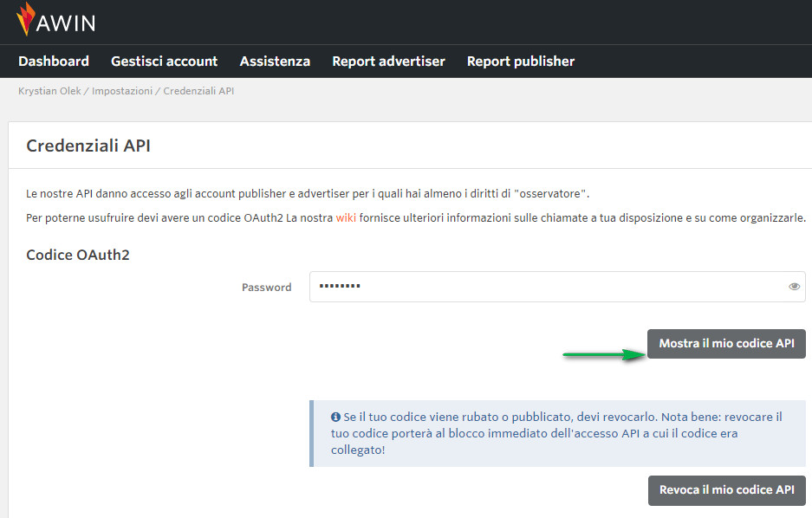The image size is (812, 518).
Task: Click the info icon in the blue notice
Action: (x=335, y=418)
